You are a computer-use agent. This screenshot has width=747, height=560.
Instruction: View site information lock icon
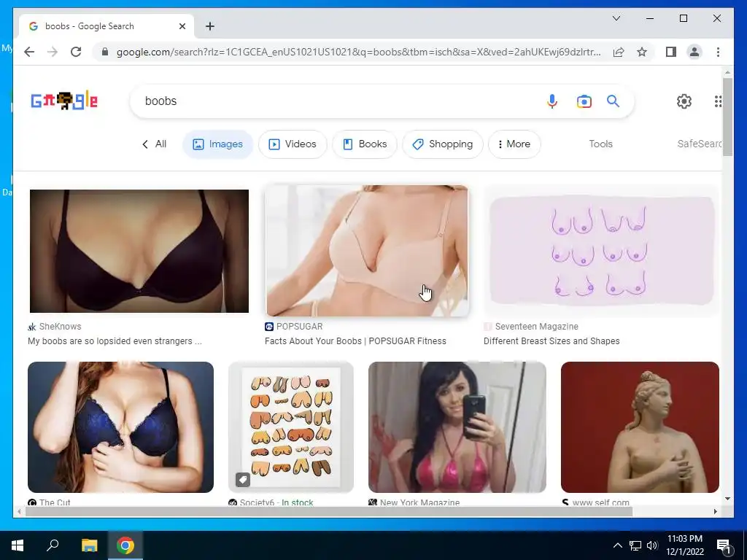coord(105,52)
